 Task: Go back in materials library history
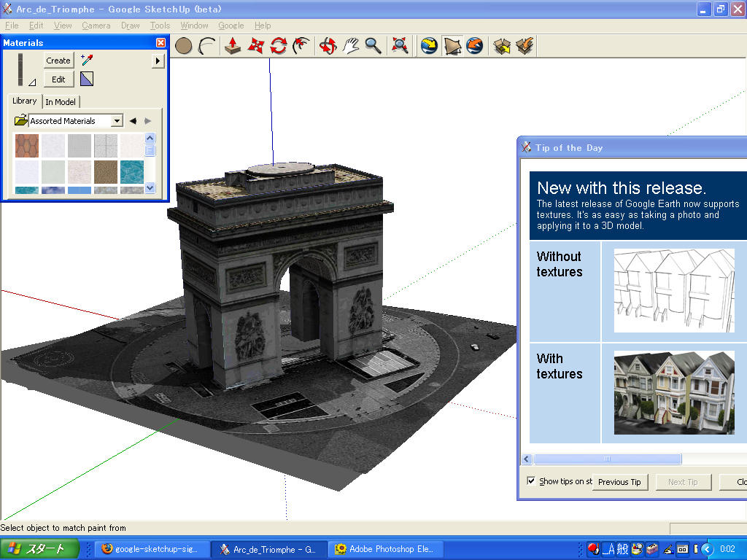pyautogui.click(x=133, y=121)
